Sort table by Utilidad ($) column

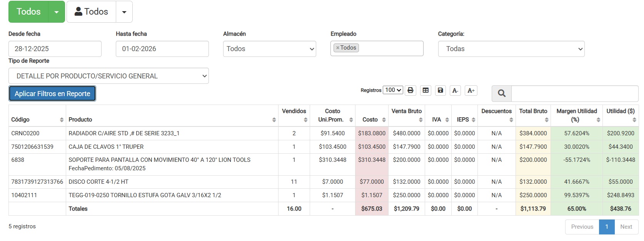621,116
